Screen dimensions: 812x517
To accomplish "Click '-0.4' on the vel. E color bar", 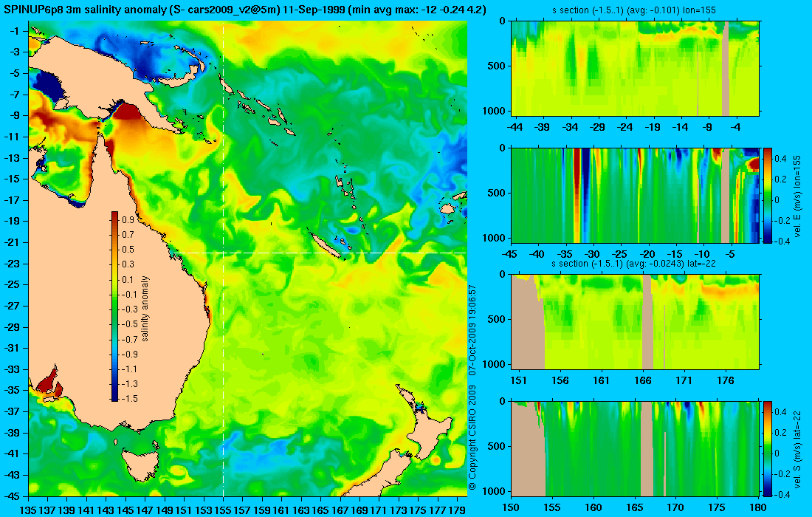I will [x=781, y=241].
